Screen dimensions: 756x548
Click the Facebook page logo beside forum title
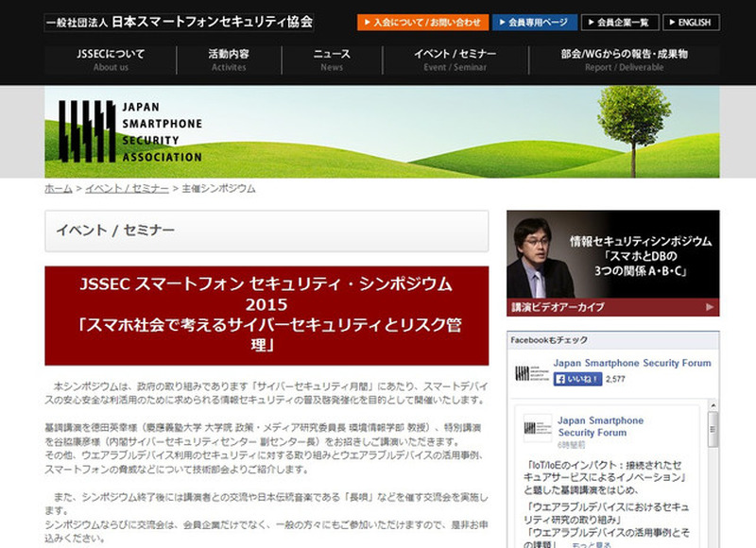[528, 371]
